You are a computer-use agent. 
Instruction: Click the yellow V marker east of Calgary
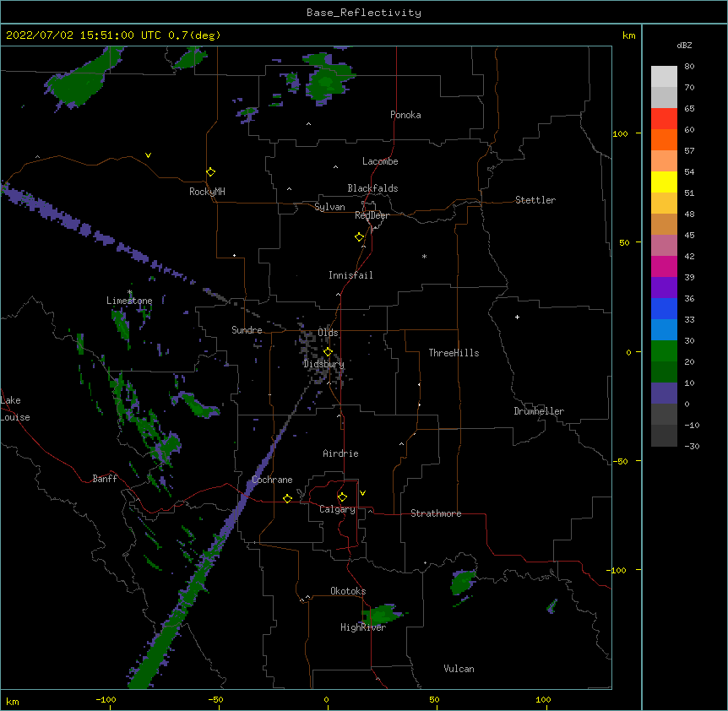click(x=362, y=493)
